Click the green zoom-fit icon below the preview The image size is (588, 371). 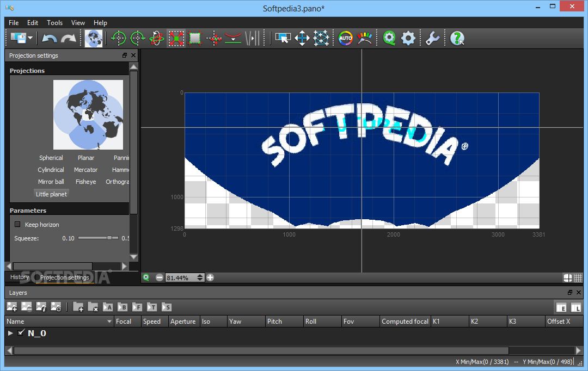[x=146, y=277]
